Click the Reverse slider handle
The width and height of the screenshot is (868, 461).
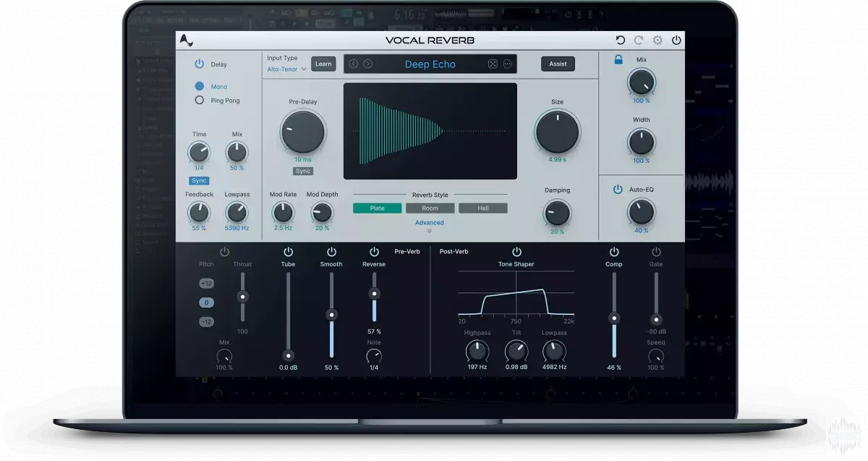[x=374, y=294]
